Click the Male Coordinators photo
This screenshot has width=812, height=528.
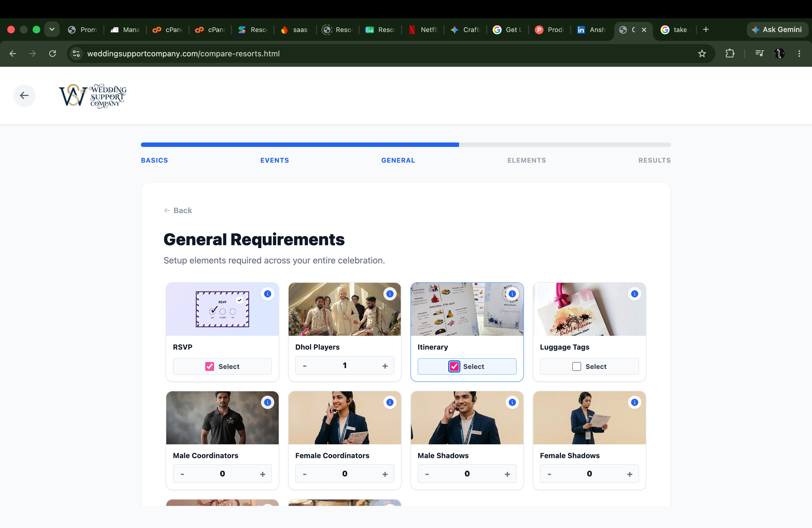point(222,418)
